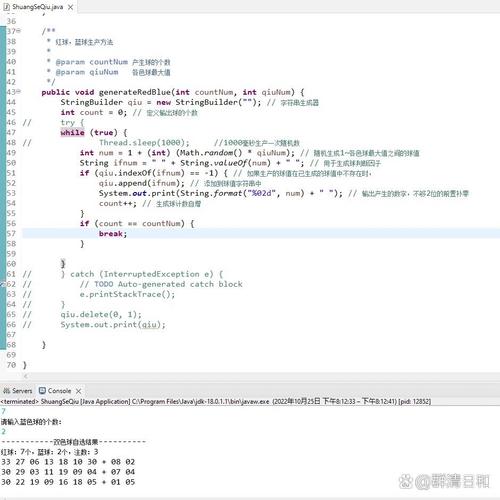
Task: Click the highlighted while keyword
Action: (x=72, y=133)
